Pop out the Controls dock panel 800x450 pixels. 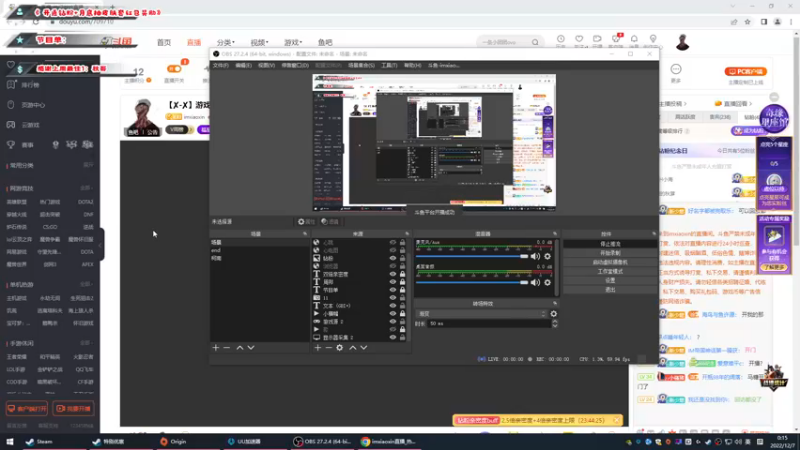pos(654,234)
